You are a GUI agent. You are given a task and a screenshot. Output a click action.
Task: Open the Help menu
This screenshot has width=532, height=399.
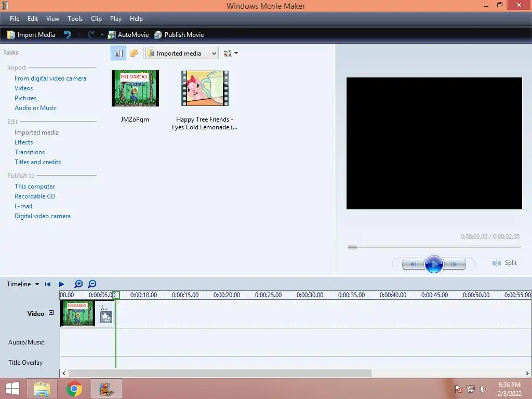pyautogui.click(x=137, y=19)
